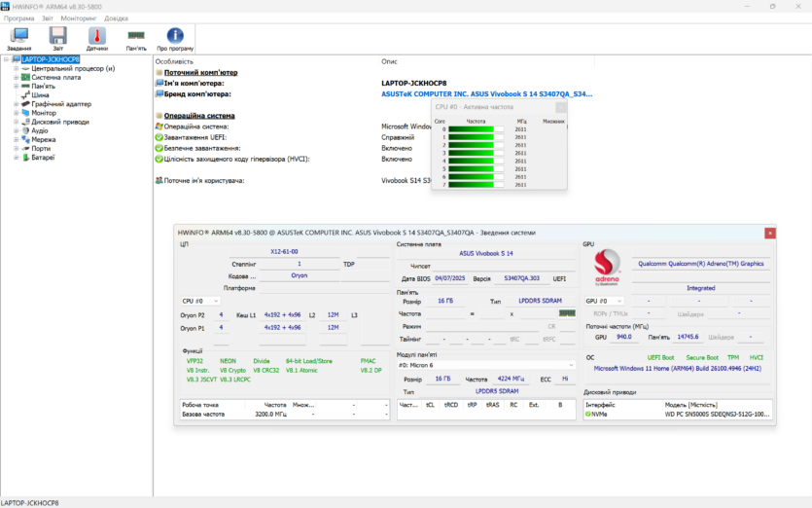Click Core 0 frequency bar
This screenshot has width=812, height=508.
coord(476,129)
